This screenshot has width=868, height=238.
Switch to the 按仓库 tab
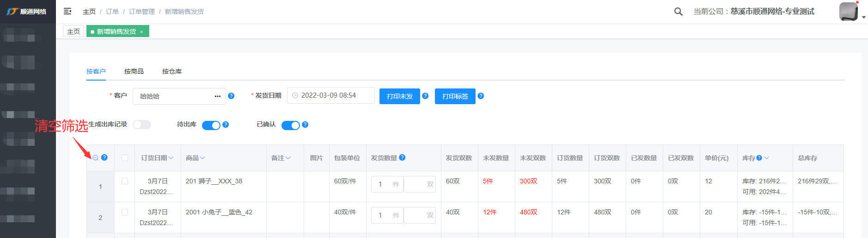click(171, 71)
